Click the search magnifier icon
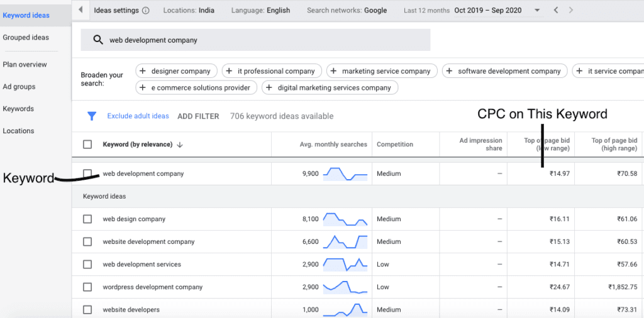This screenshot has height=318, width=644. coord(97,40)
